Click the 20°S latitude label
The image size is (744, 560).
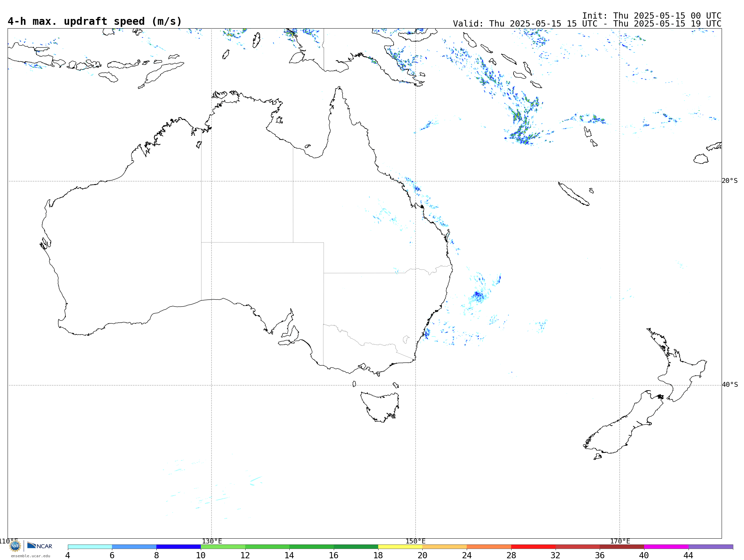point(730,181)
